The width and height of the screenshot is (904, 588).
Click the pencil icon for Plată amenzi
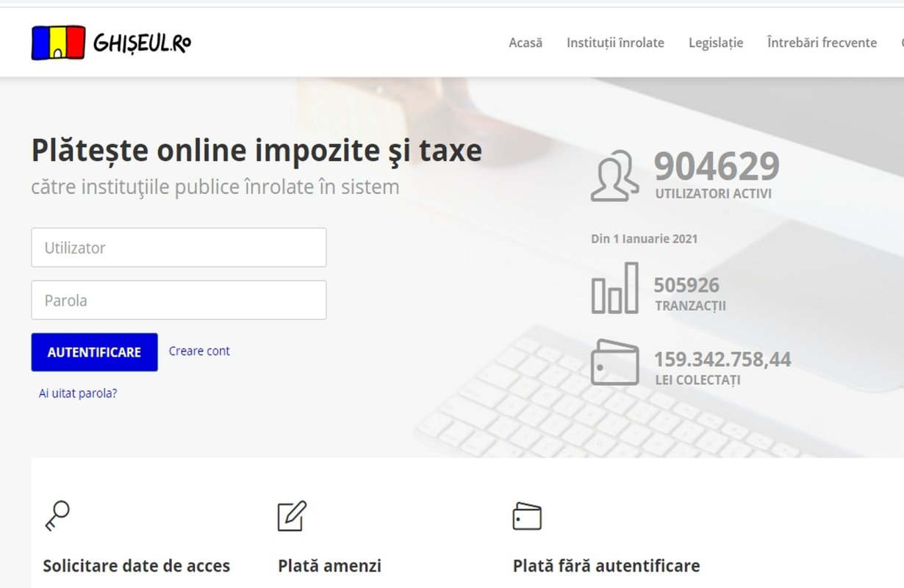293,515
